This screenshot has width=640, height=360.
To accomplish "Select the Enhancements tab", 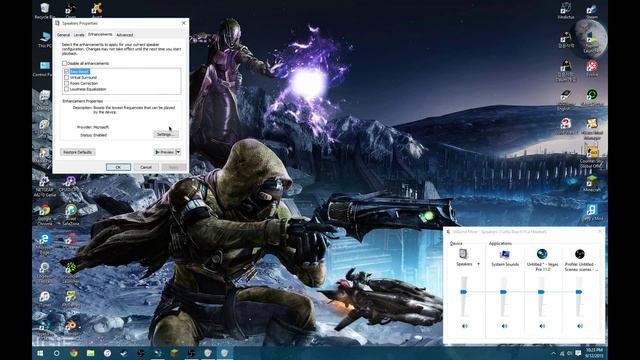I will (100, 34).
